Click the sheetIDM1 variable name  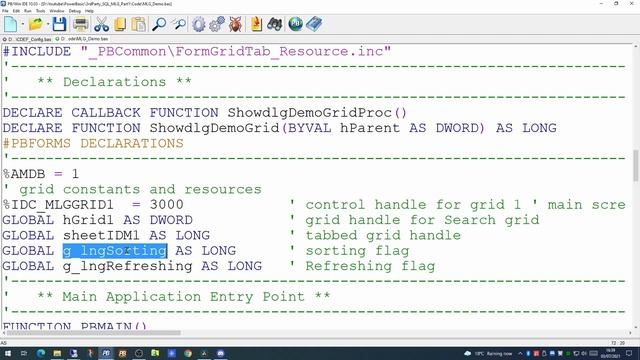tap(101, 236)
